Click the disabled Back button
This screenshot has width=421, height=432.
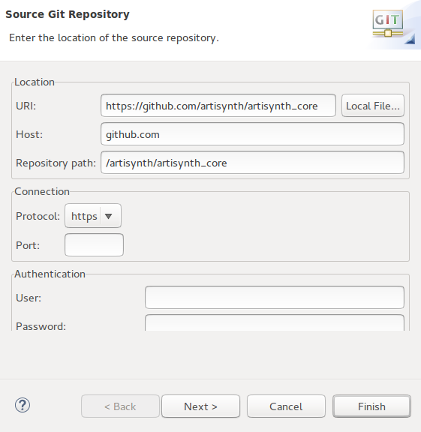click(x=120, y=406)
